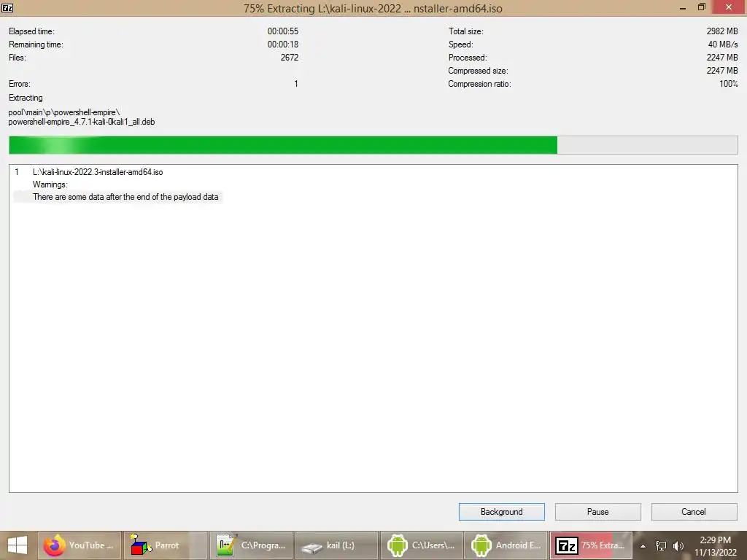
Task: Click the pool\main\p\powershell-empire\ path text
Action: pyautogui.click(x=64, y=112)
